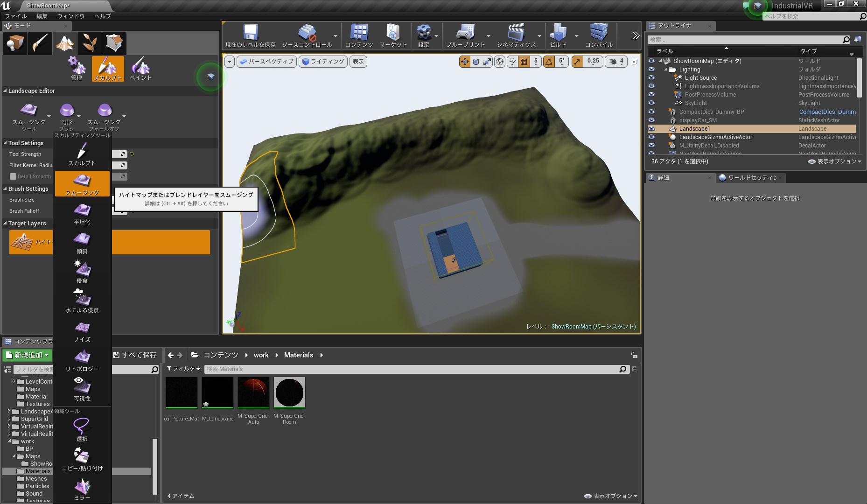Open the コンテンツ content browser button
The height and width of the screenshot is (504, 867).
[x=359, y=35]
